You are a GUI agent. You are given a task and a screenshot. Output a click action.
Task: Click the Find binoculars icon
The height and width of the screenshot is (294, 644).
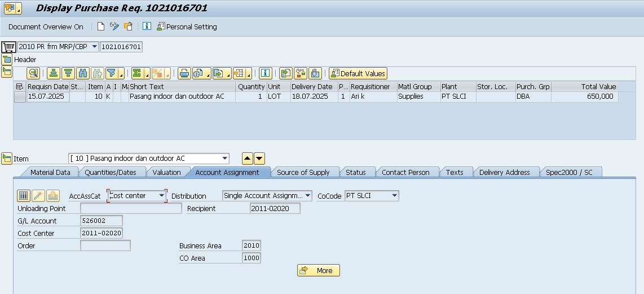tap(83, 73)
